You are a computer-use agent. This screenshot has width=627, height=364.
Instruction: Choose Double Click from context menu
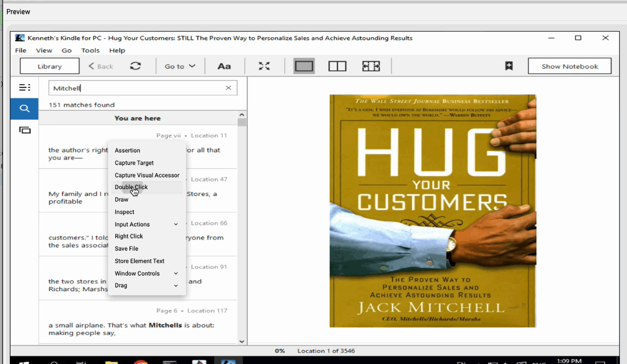pyautogui.click(x=131, y=187)
